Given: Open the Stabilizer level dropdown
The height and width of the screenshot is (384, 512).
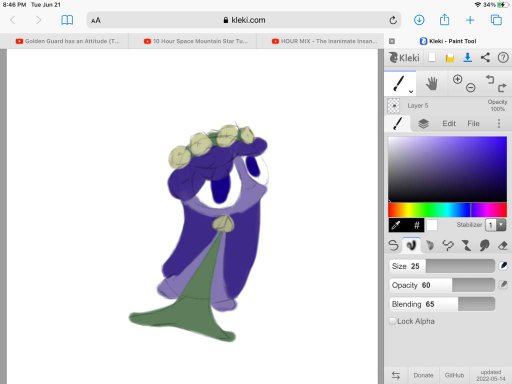Looking at the screenshot, I should click(496, 225).
